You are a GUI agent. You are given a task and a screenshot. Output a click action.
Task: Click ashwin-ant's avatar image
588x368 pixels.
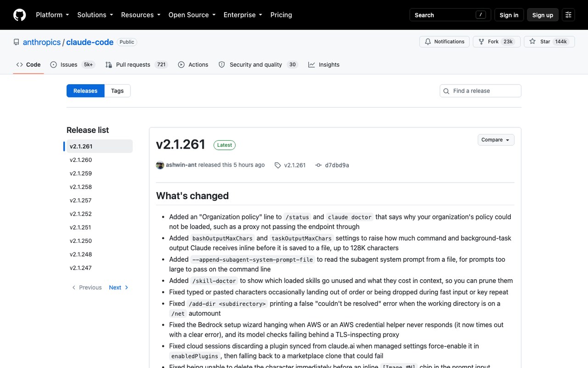click(x=160, y=165)
